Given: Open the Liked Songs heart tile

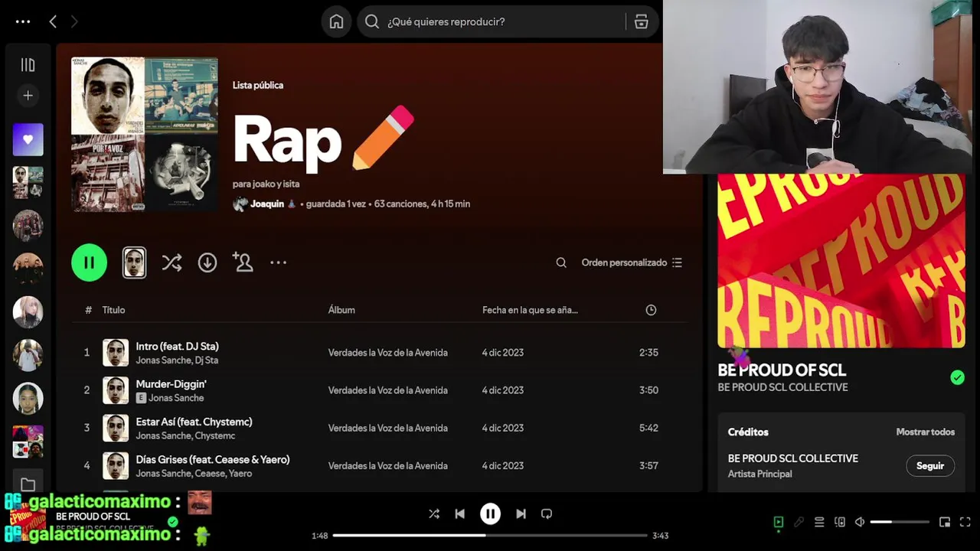Looking at the screenshot, I should [28, 139].
